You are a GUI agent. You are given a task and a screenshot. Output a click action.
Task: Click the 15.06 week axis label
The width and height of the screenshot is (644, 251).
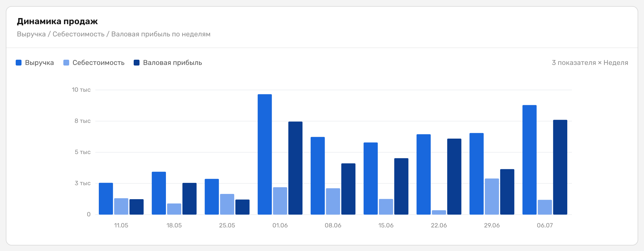tap(386, 225)
